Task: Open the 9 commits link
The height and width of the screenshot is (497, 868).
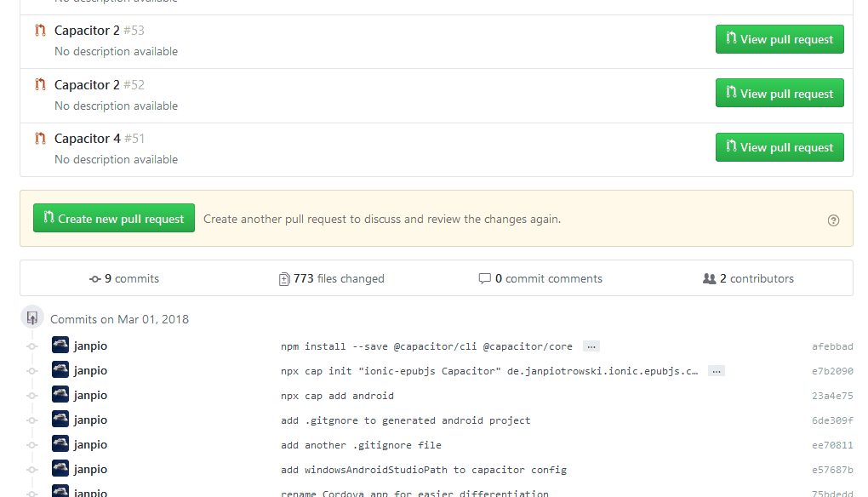Action: [x=131, y=278]
